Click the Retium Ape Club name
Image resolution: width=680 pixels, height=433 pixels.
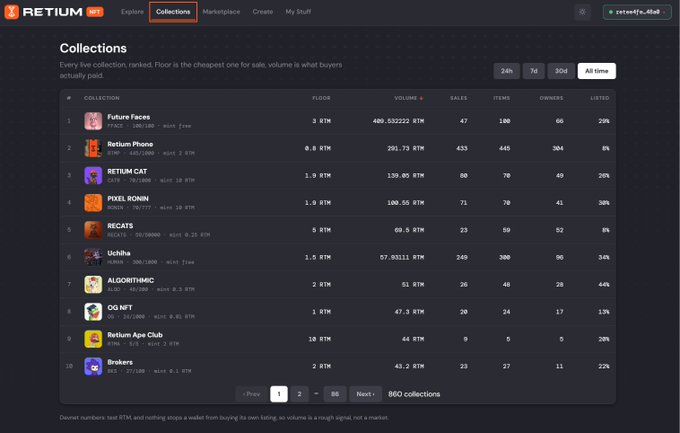pyautogui.click(x=135, y=335)
